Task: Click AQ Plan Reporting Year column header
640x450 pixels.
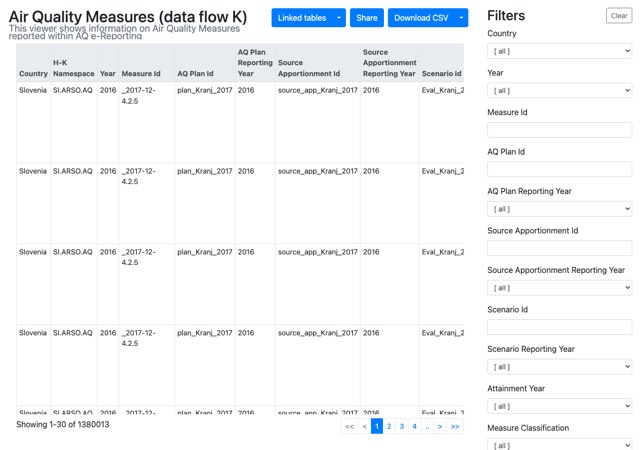Action: pyautogui.click(x=255, y=63)
